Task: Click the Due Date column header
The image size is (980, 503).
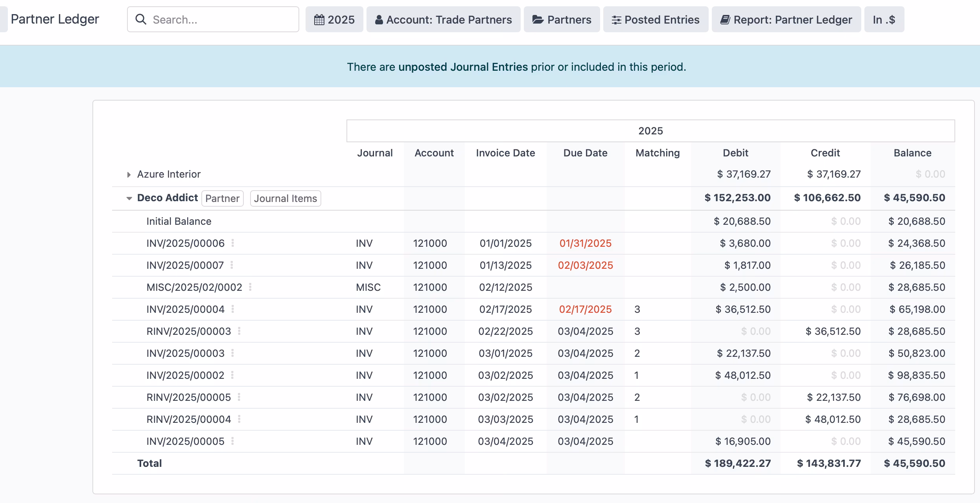Action: click(585, 153)
